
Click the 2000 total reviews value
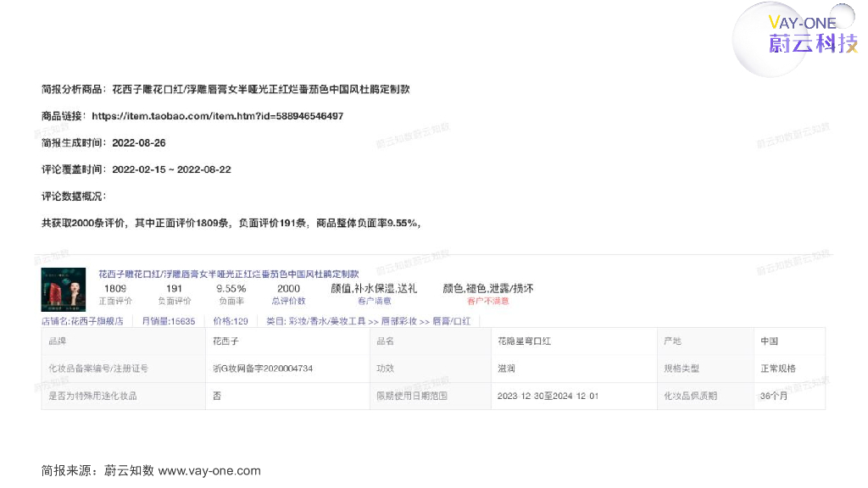(288, 289)
